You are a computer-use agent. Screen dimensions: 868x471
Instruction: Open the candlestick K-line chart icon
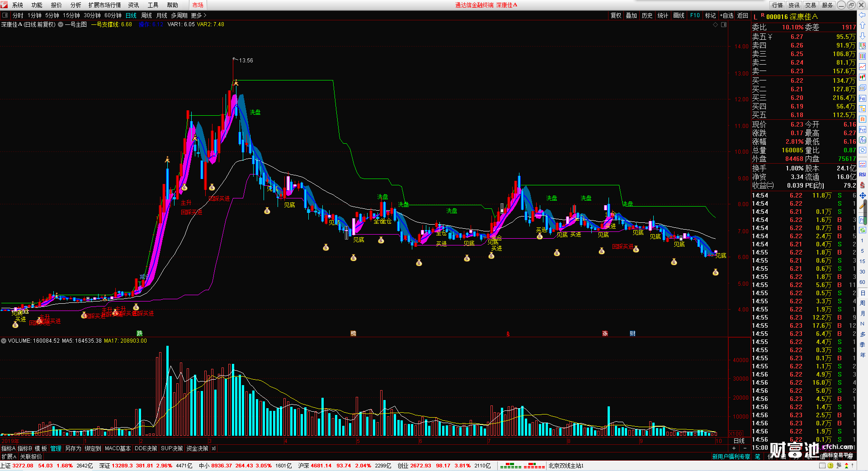click(863, 77)
